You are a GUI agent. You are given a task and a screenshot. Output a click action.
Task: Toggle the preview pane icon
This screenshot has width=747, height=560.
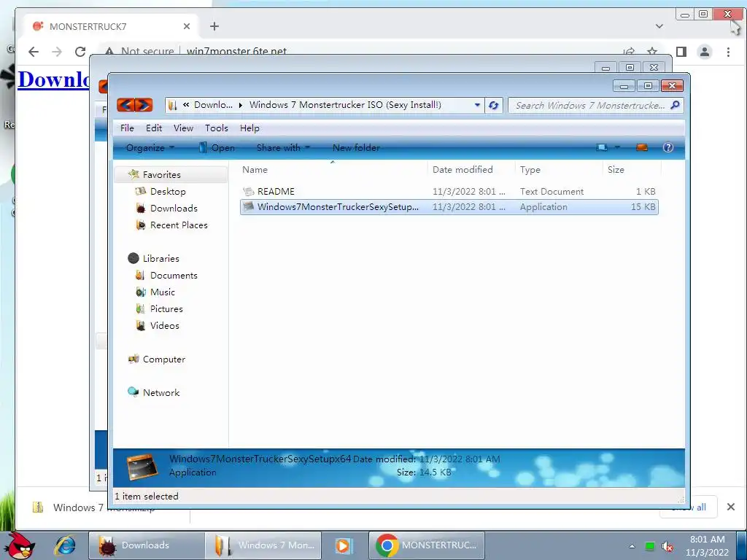(642, 147)
